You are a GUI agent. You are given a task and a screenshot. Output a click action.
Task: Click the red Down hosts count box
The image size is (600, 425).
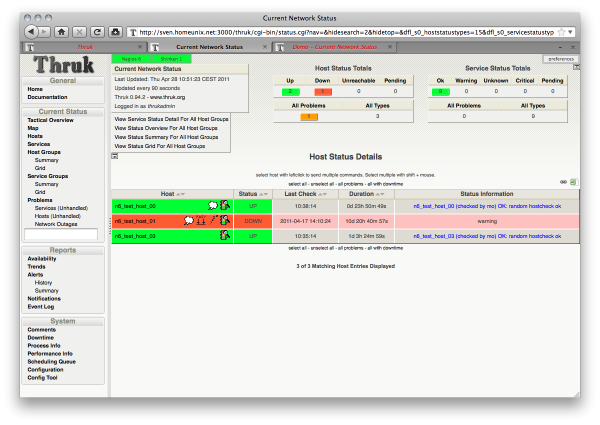click(323, 91)
